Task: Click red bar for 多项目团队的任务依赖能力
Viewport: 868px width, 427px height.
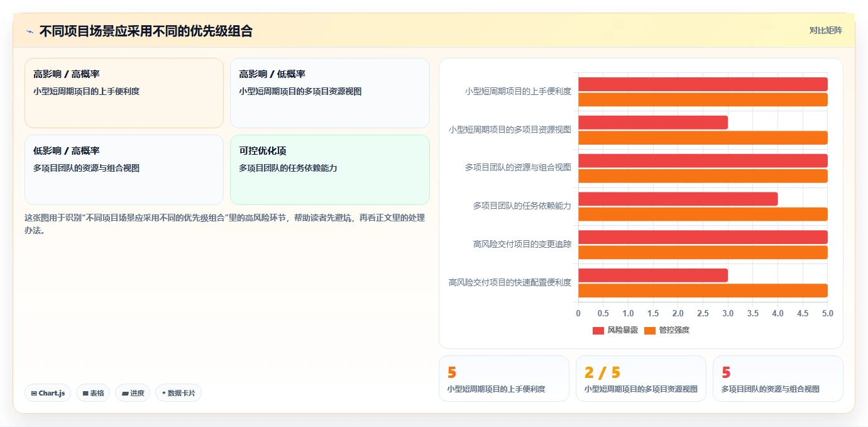Action: pyautogui.click(x=678, y=199)
